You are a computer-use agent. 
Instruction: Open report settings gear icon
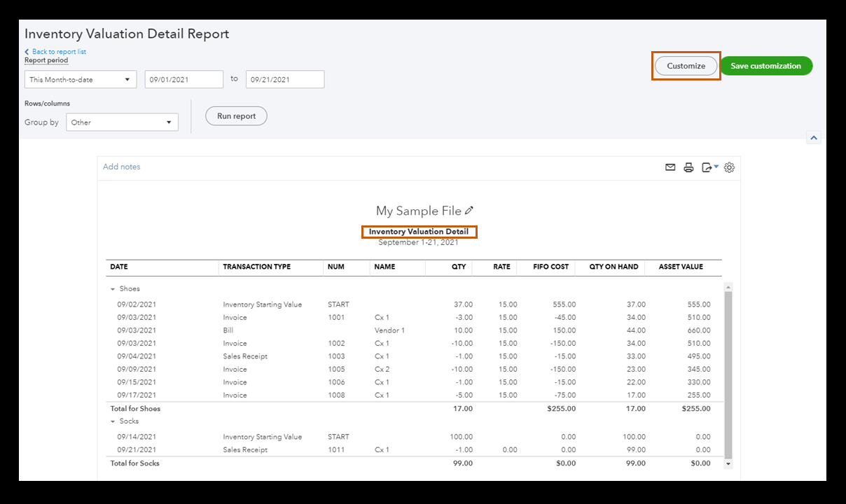click(x=729, y=167)
